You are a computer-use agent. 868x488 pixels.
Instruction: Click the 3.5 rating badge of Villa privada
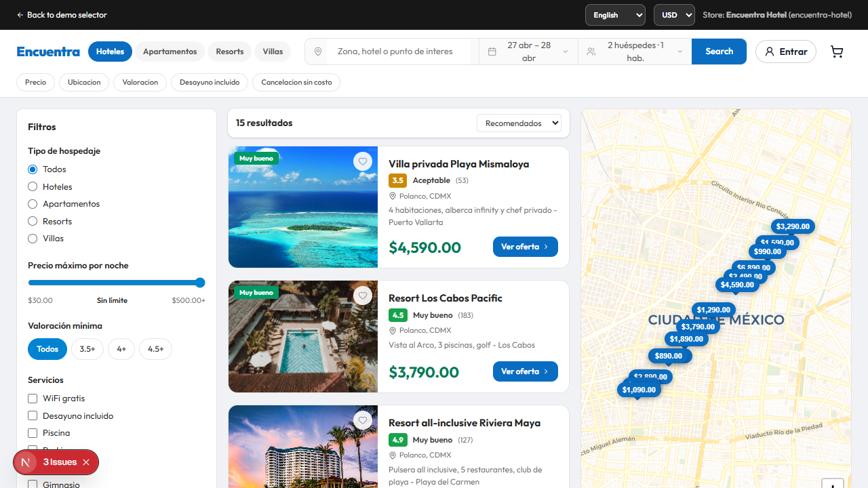coord(397,180)
